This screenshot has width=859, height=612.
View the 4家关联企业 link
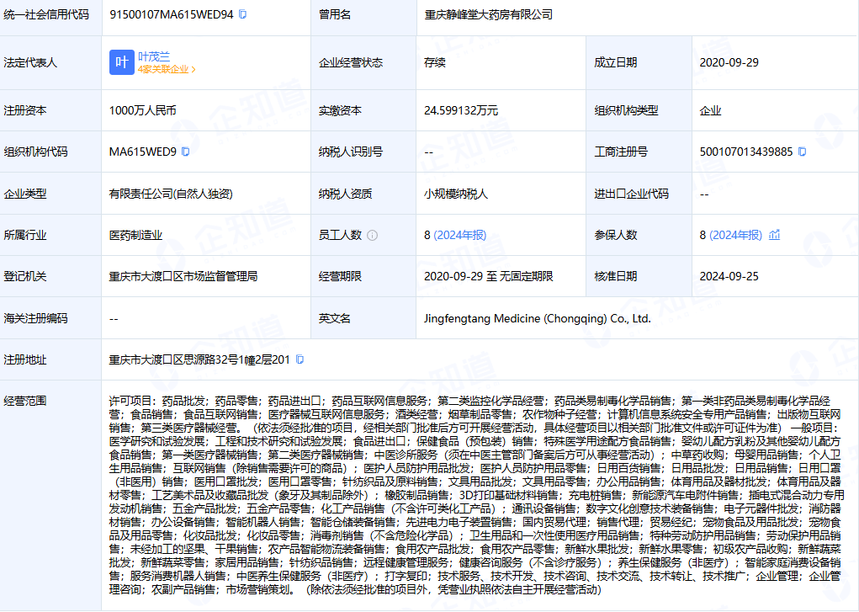coord(163,70)
